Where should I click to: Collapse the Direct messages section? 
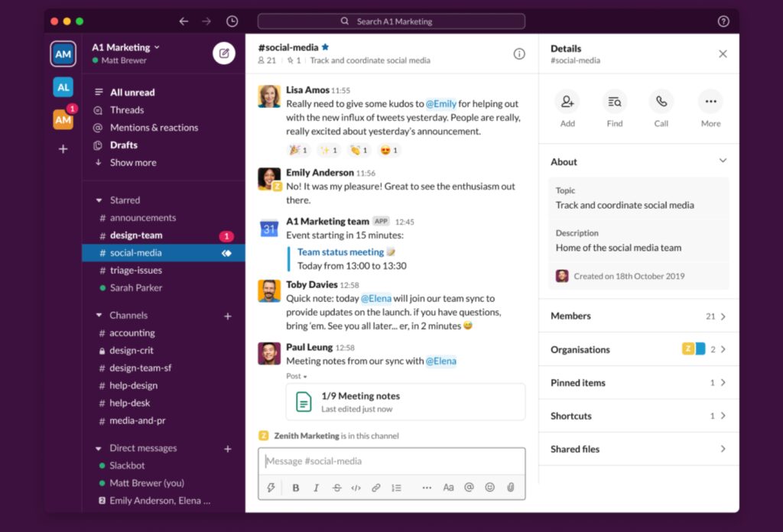(99, 448)
